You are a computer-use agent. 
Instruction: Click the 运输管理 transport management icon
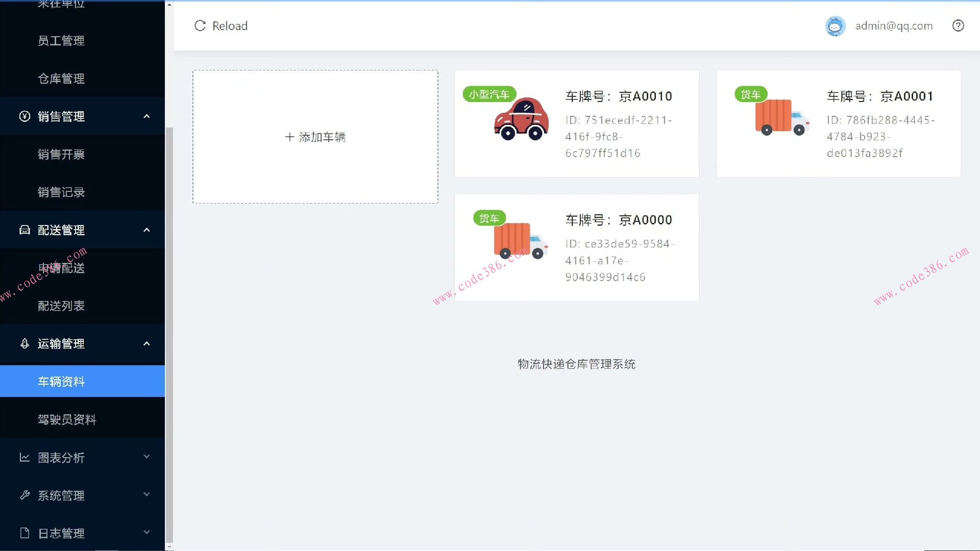(24, 343)
